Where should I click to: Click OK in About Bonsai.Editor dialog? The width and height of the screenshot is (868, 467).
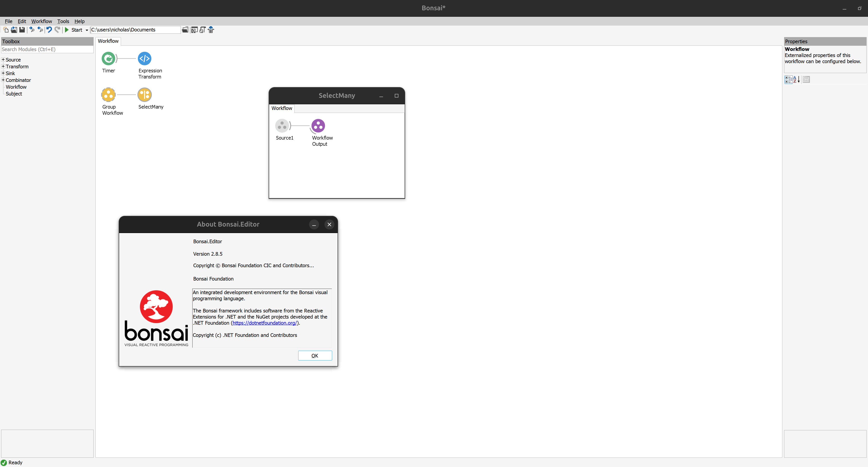[315, 356]
